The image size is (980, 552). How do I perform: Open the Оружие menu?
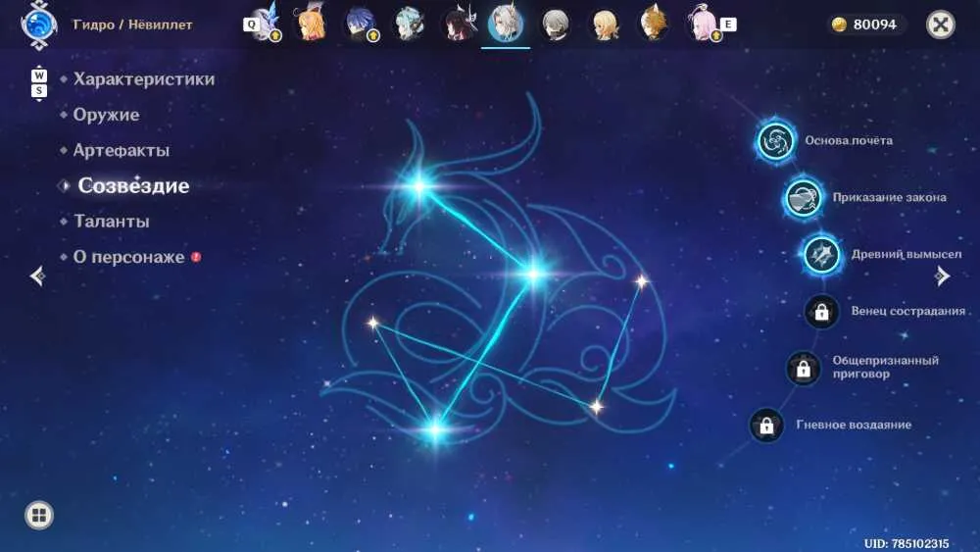pos(106,115)
